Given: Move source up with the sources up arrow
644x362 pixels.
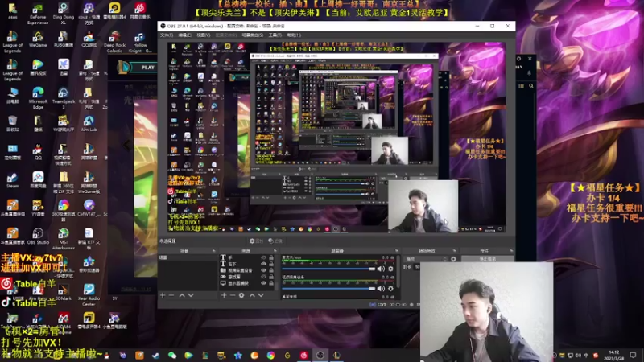Looking at the screenshot, I should coord(252,295).
